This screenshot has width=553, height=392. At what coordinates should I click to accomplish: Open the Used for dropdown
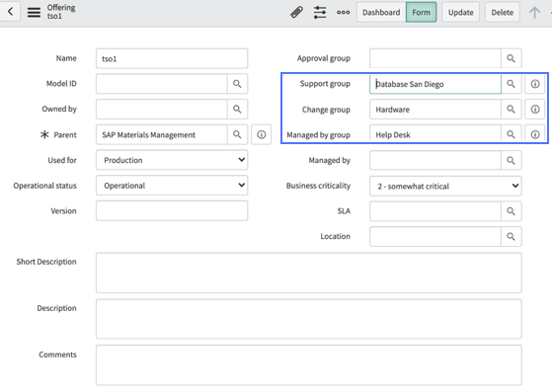click(x=172, y=160)
